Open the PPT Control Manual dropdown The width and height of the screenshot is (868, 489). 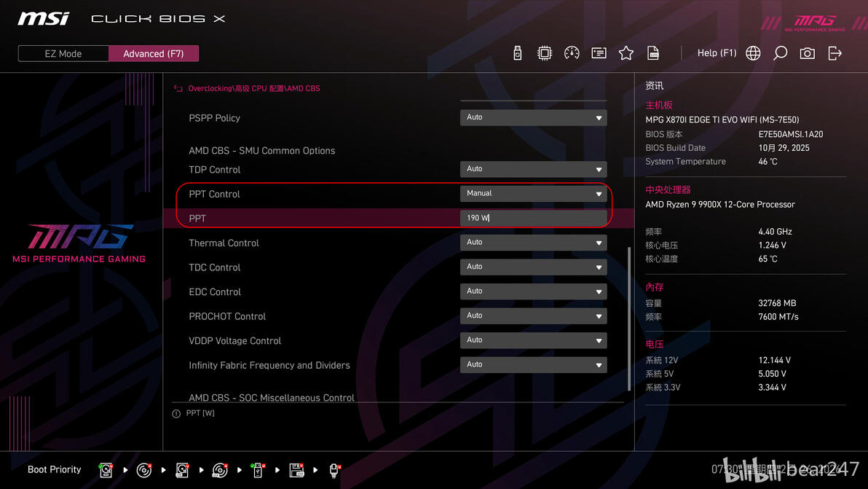click(533, 193)
